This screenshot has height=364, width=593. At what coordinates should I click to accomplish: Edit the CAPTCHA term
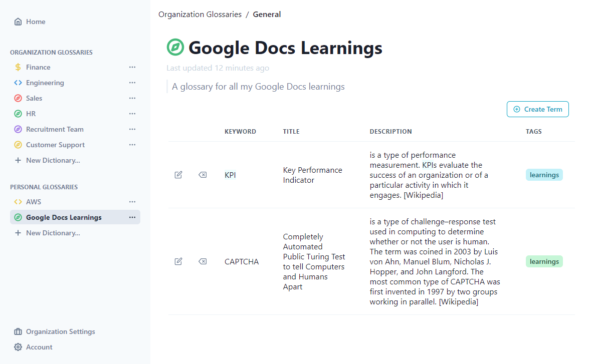pos(178,261)
